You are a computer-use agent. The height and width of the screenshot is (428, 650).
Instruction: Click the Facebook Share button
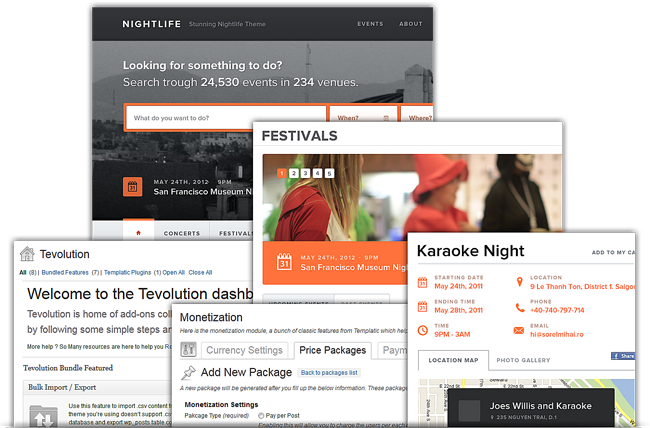click(x=623, y=356)
